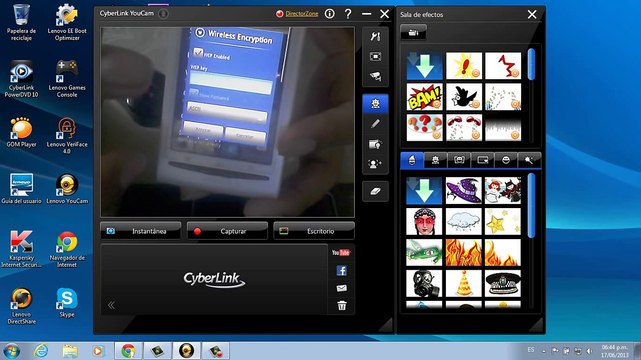
Task: Clear effects with the eraser icon
Action: (375, 191)
